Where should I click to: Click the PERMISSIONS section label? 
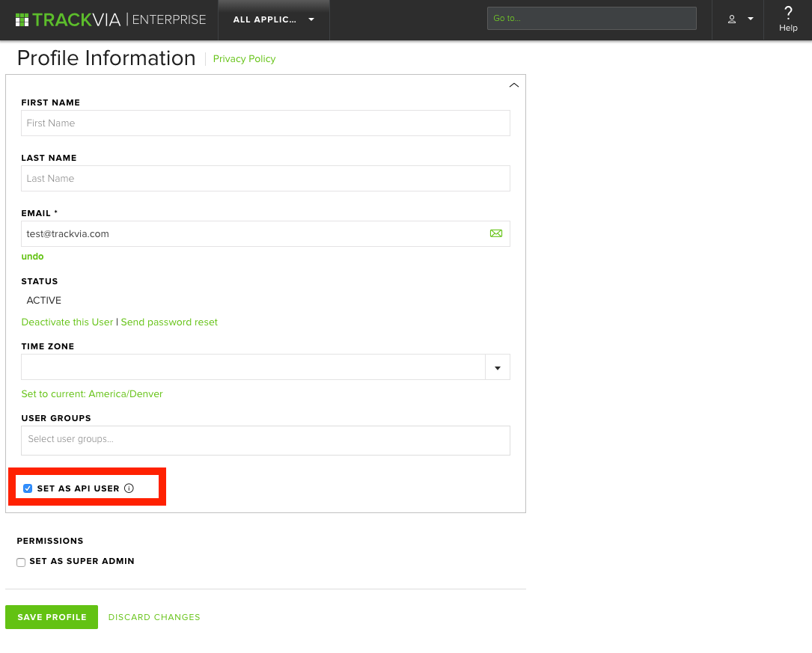(x=50, y=541)
